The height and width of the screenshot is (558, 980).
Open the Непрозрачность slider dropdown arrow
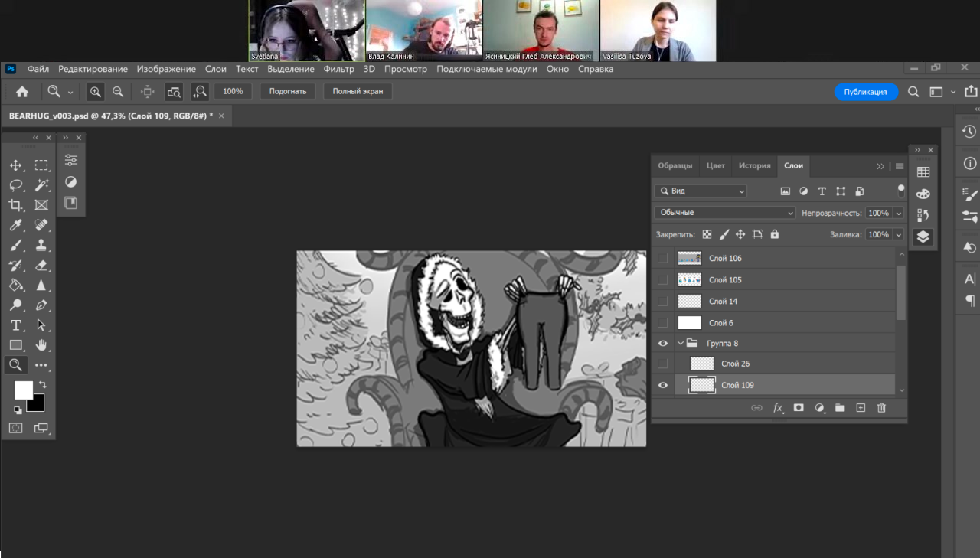point(898,213)
